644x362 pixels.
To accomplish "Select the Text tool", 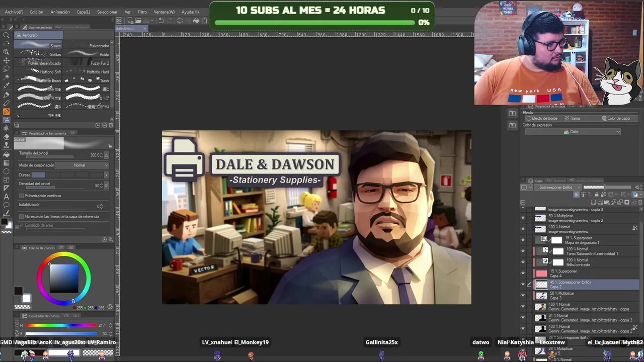I will [7, 197].
